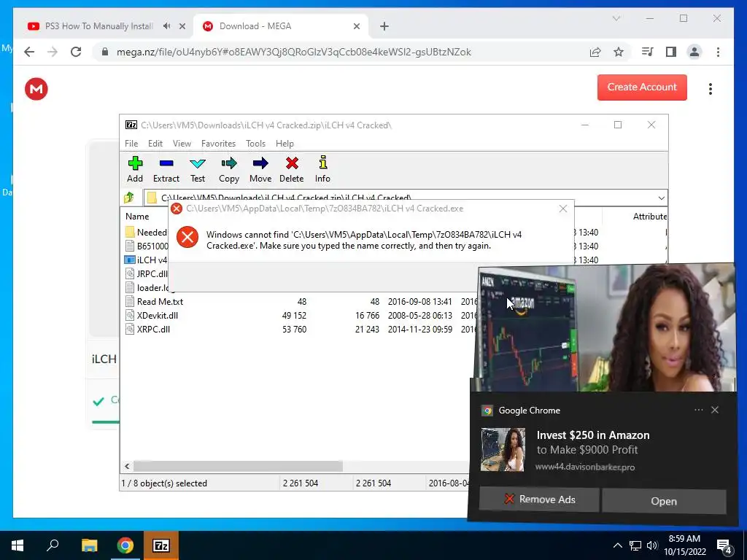Open the 7-Zip Favorites menu
The image size is (747, 560).
click(218, 144)
